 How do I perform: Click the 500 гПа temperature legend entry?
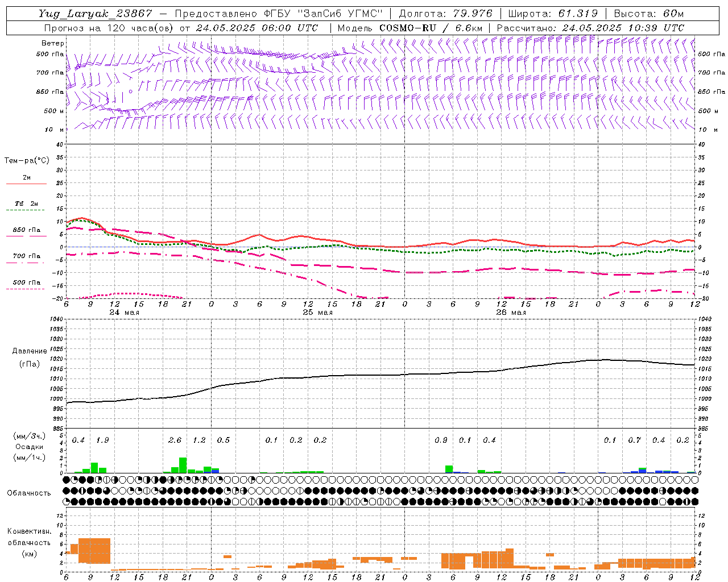click(x=27, y=282)
